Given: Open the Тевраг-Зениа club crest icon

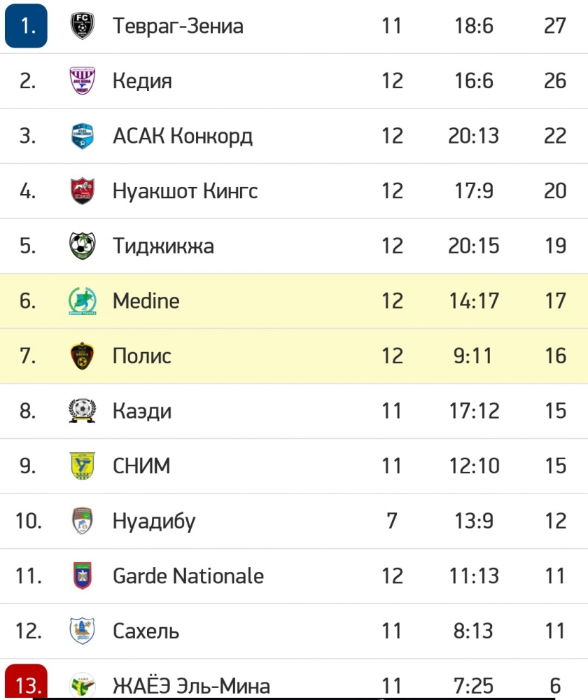Looking at the screenshot, I should click(83, 25).
